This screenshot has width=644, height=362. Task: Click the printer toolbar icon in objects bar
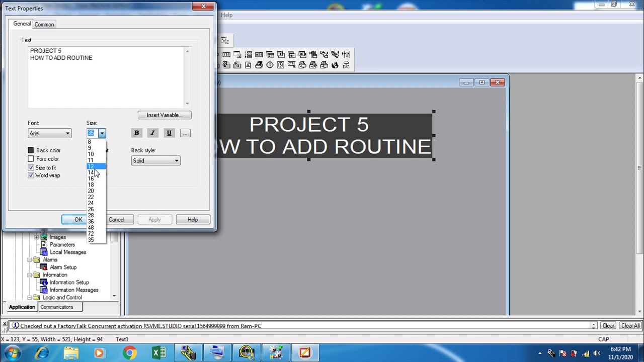(x=259, y=65)
